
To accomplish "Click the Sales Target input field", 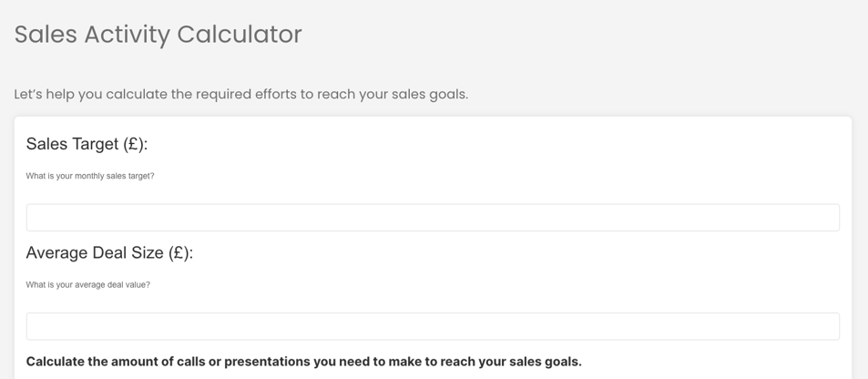I will tap(433, 218).
